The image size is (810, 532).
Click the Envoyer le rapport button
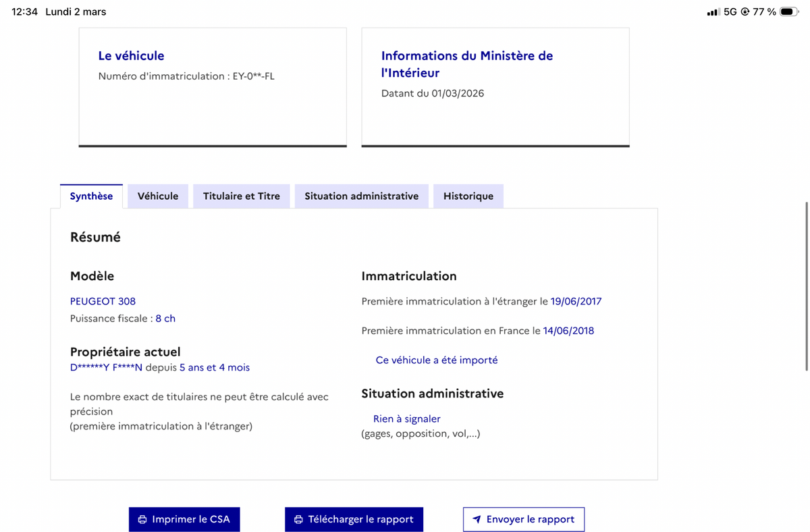524,519
